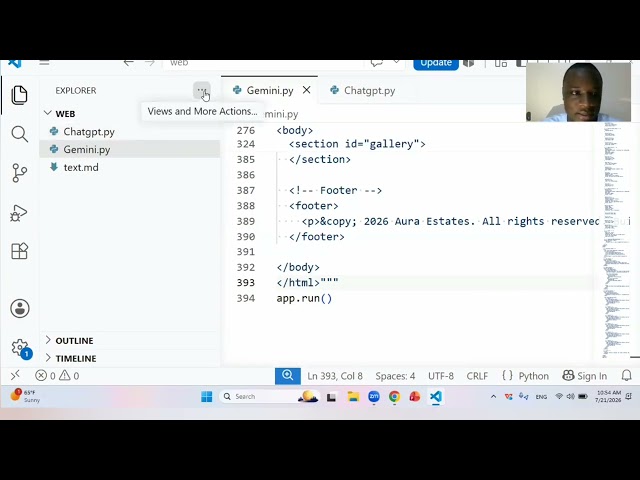This screenshot has width=640, height=480.
Task: Close the Gemini.py tab
Action: (307, 90)
